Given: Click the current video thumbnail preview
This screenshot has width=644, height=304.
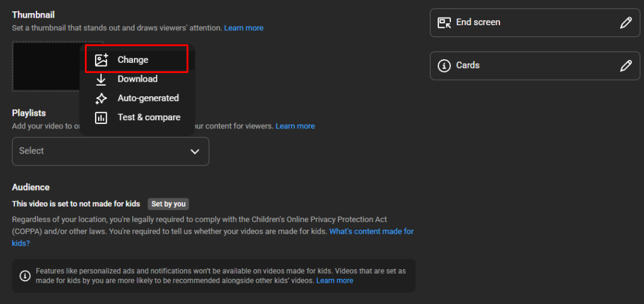Looking at the screenshot, I should coord(46,66).
